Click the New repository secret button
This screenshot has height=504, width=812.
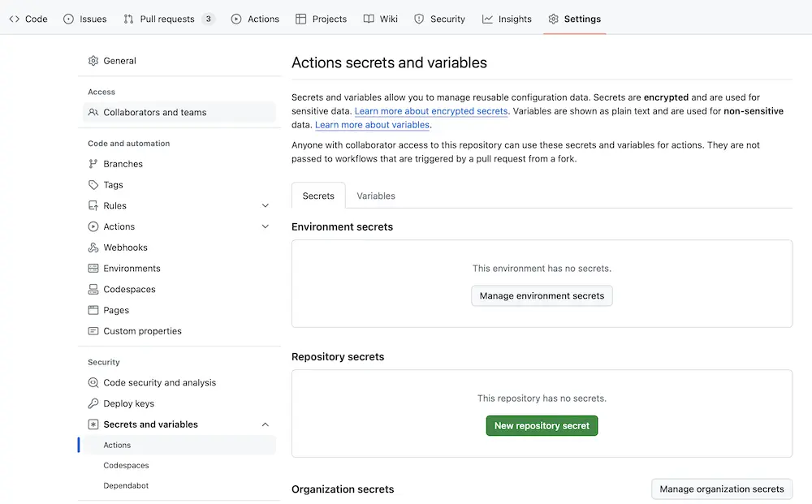pos(542,425)
